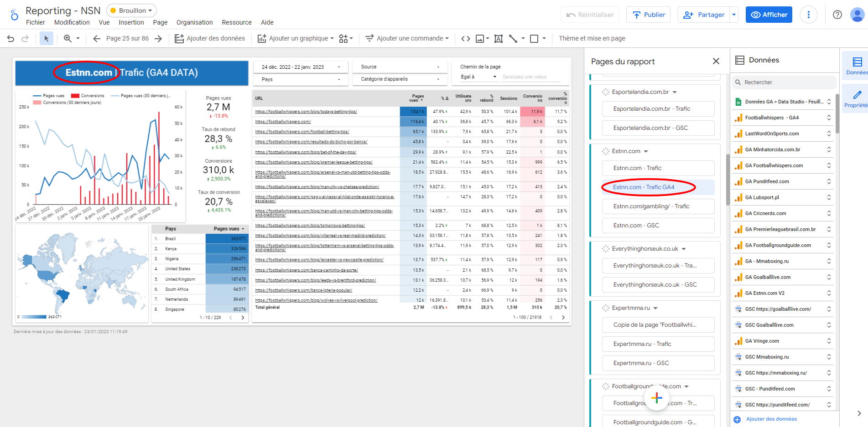Open the date range 24 déc. 2022 dropdown

pos(300,67)
